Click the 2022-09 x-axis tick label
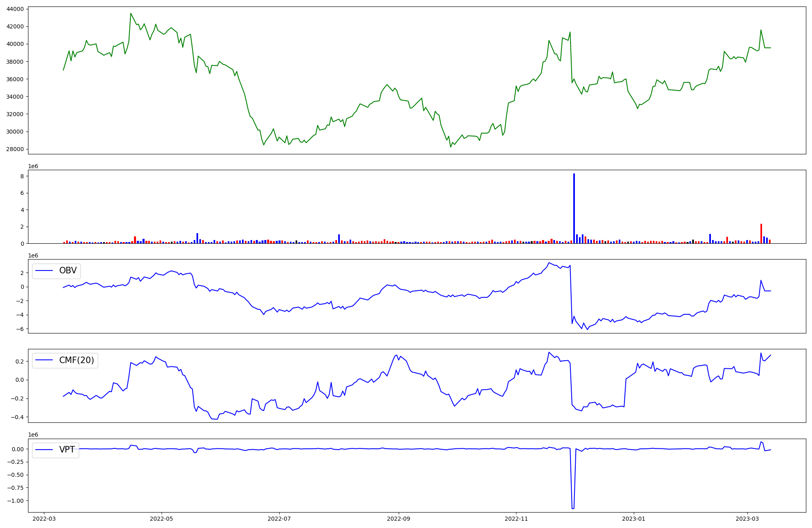Viewport: 812px width, 528px height. click(399, 519)
